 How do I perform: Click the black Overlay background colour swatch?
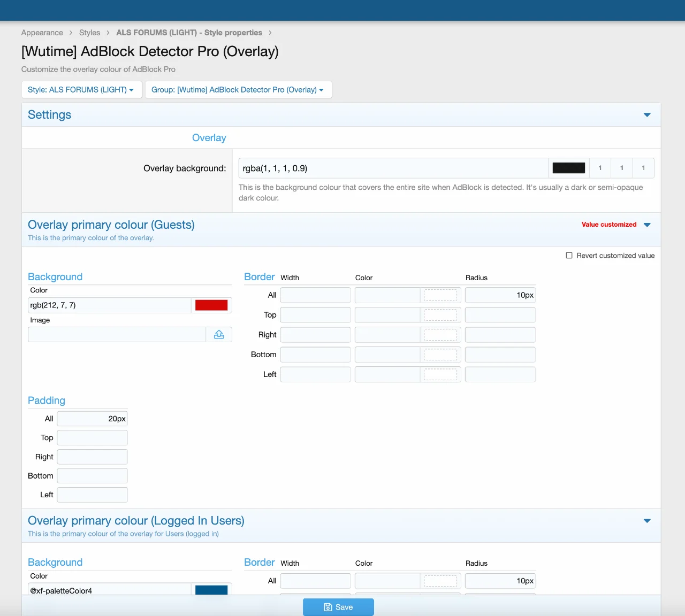(x=568, y=168)
